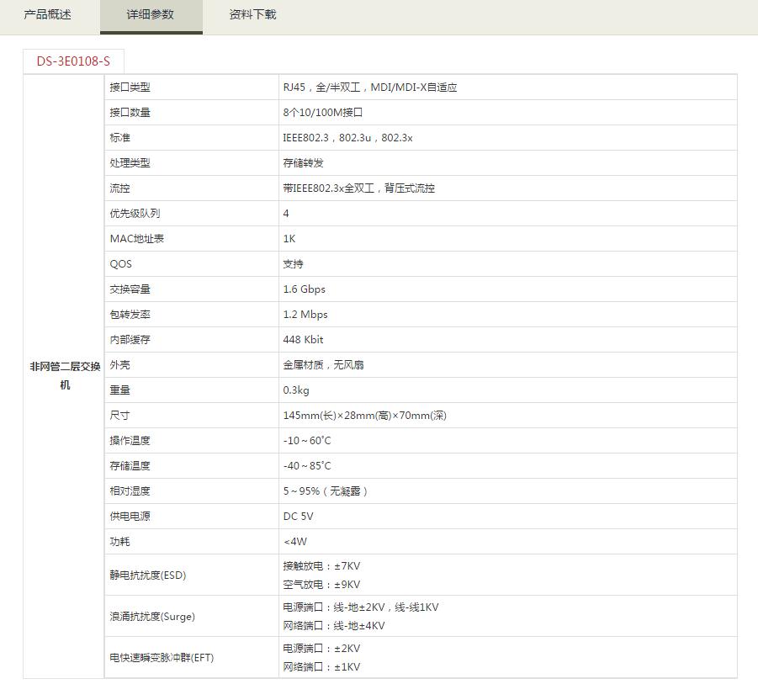This screenshot has width=758, height=700.
Task: Click the 电快速瞬变脉冲群(EFT) row label
Action: tap(162, 658)
